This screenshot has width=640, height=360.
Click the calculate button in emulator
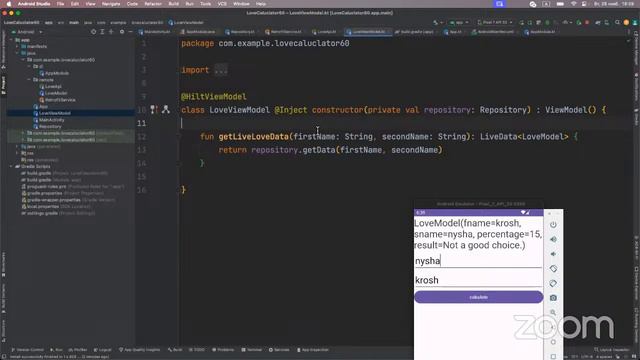(478, 297)
